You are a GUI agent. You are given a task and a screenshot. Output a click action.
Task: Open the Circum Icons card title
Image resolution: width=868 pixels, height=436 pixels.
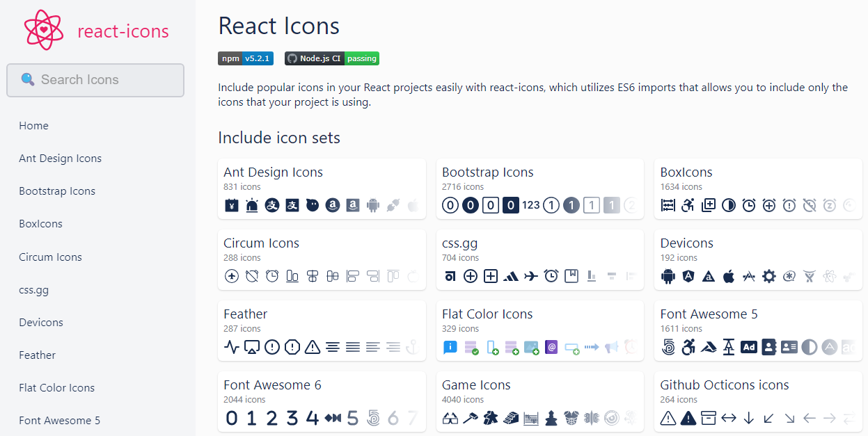(262, 243)
